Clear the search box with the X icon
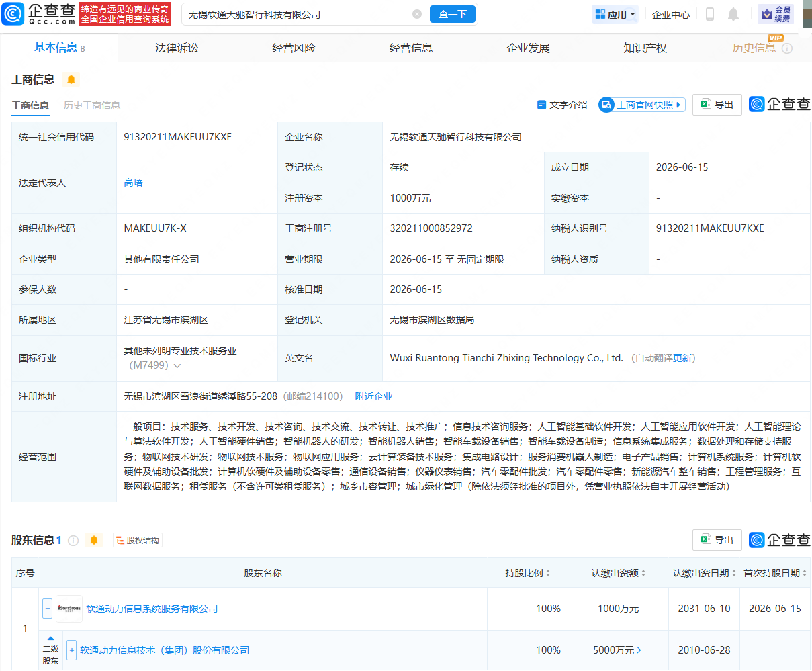Screen dimensions: 812x671 [x=417, y=14]
